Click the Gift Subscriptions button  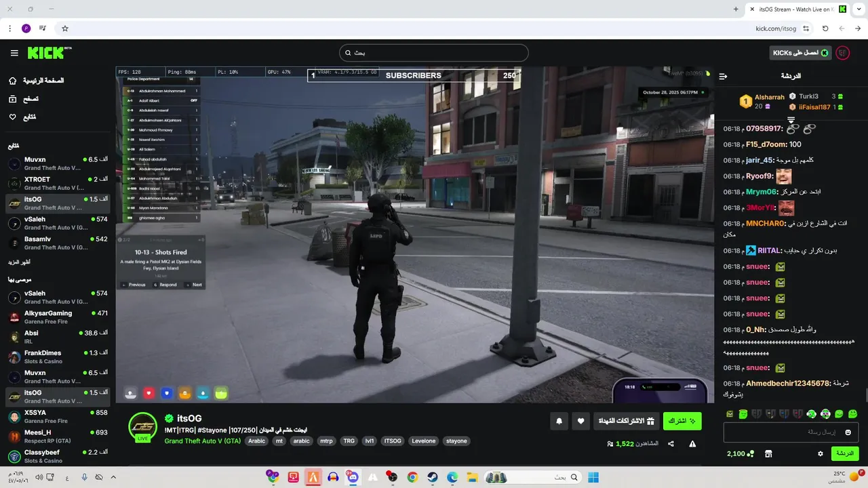coord(625,421)
